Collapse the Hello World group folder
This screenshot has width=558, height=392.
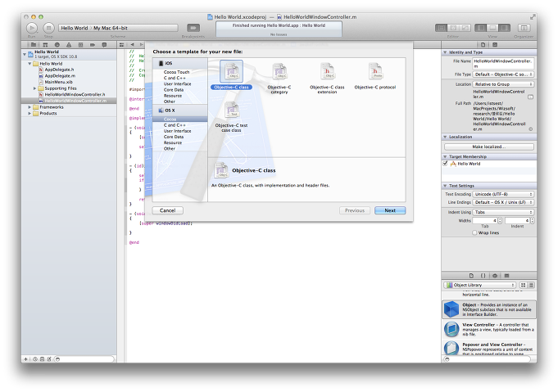[29, 64]
